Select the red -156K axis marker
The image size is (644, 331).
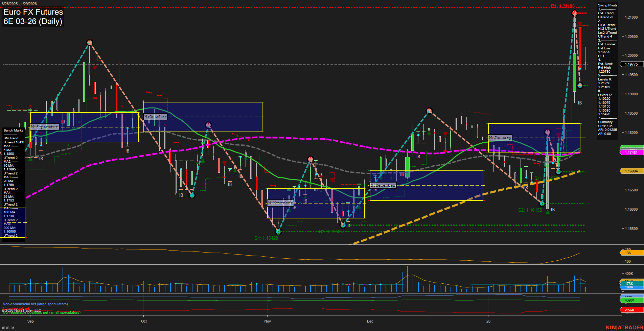coord(629,310)
